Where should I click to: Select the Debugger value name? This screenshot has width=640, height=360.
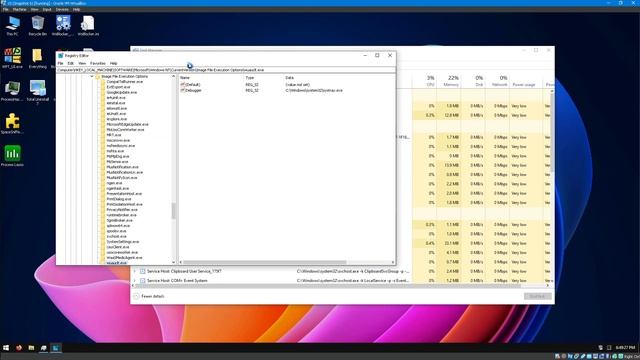tap(193, 90)
